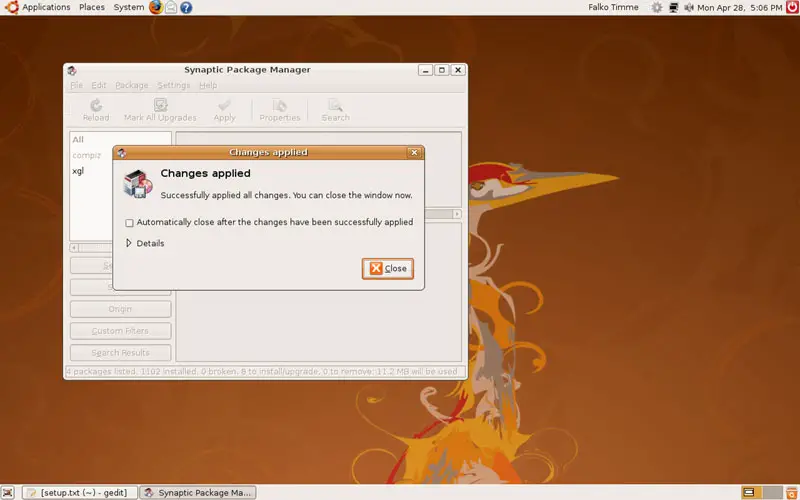Viewport: 800px width, 500px height.
Task: Switch to setup.txt gedit taskbar window
Action: pyautogui.click(x=81, y=492)
